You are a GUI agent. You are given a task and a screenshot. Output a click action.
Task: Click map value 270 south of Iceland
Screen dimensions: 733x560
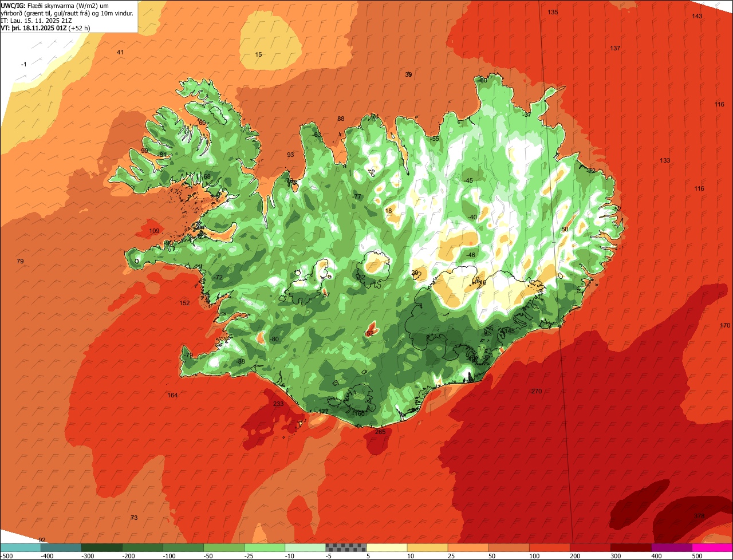point(537,391)
